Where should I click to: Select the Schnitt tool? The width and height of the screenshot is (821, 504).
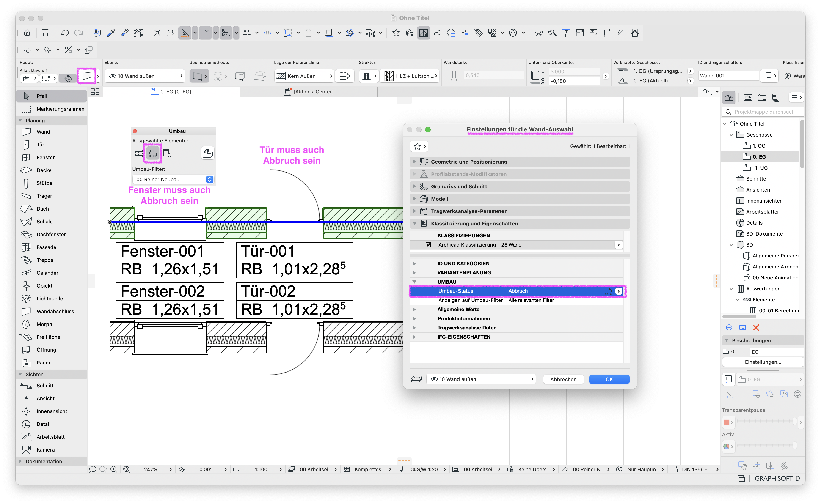tap(51, 386)
